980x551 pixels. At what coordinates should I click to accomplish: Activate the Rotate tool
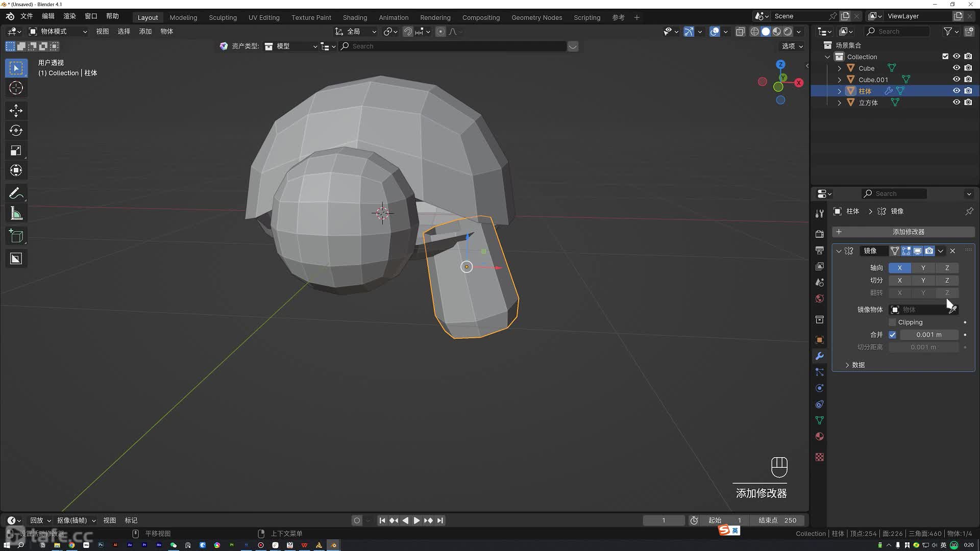pos(16,130)
